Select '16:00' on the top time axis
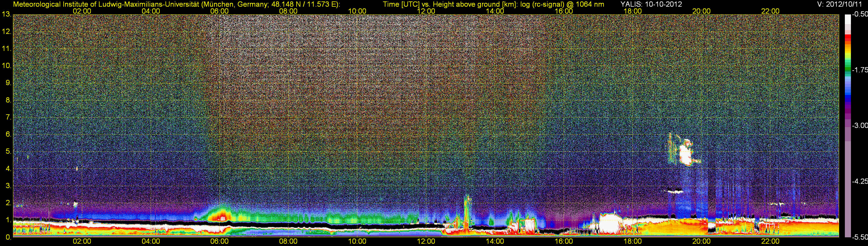 (564, 11)
